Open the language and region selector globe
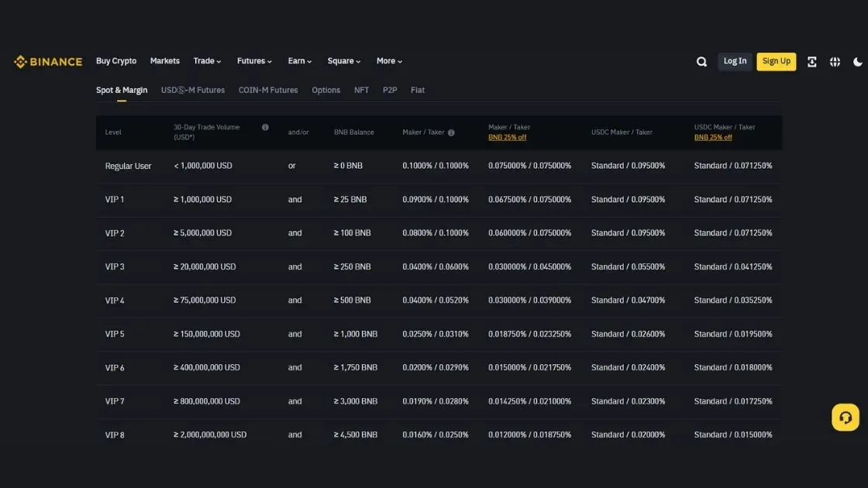868x488 pixels. [x=835, y=61]
